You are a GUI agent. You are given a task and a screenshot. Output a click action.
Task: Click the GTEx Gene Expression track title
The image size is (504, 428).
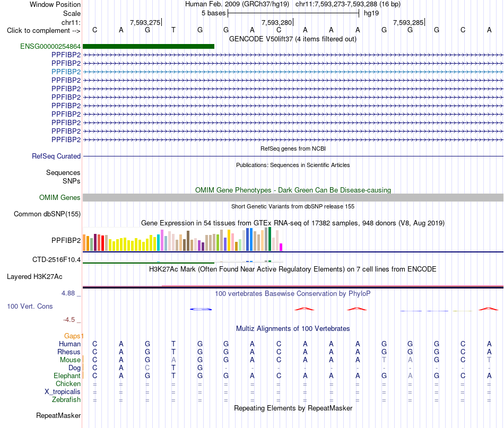pos(292,223)
